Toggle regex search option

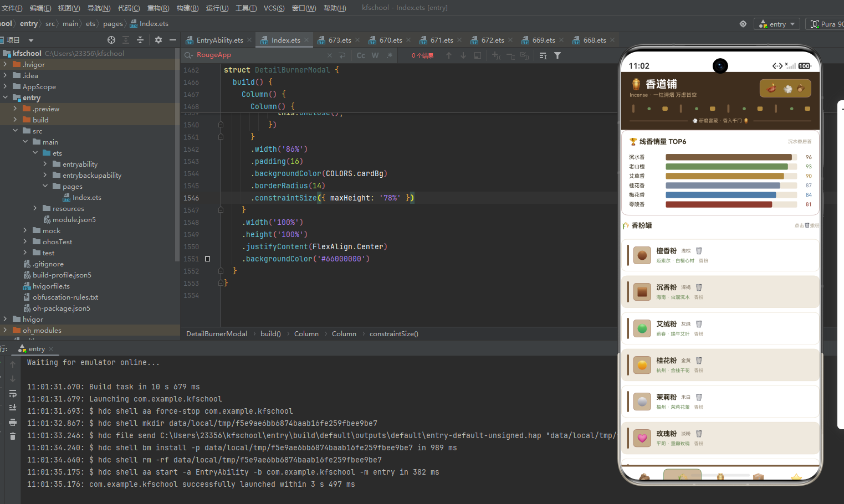coord(390,55)
